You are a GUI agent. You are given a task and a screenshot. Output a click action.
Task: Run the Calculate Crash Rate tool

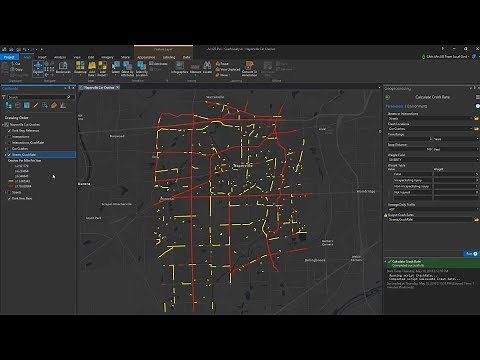[471, 254]
